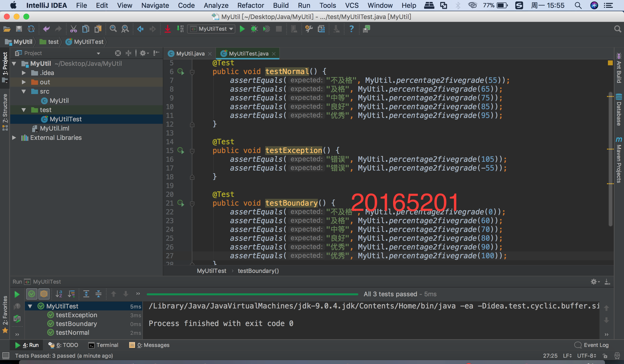The width and height of the screenshot is (624, 364).
Task: Collapse all test results
Action: pos(98,294)
